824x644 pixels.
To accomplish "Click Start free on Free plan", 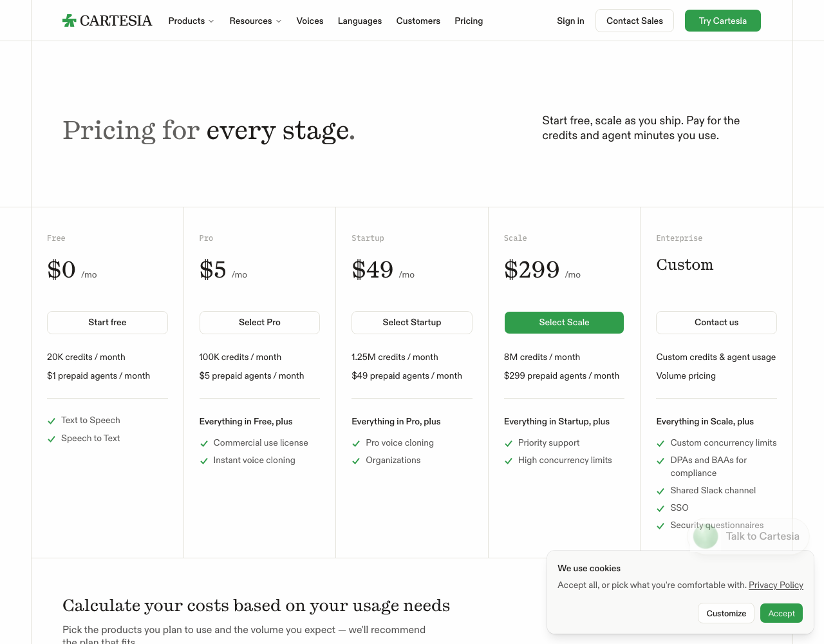I will 108,322.
